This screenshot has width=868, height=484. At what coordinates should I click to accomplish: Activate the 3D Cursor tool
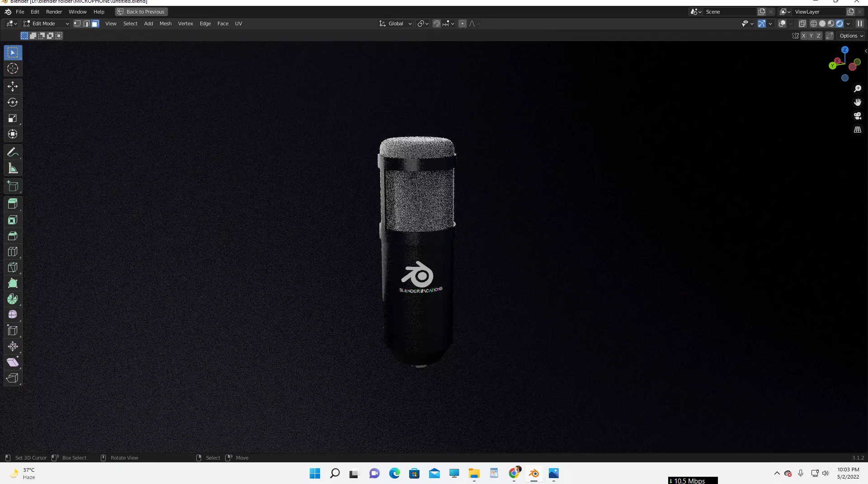coord(13,68)
